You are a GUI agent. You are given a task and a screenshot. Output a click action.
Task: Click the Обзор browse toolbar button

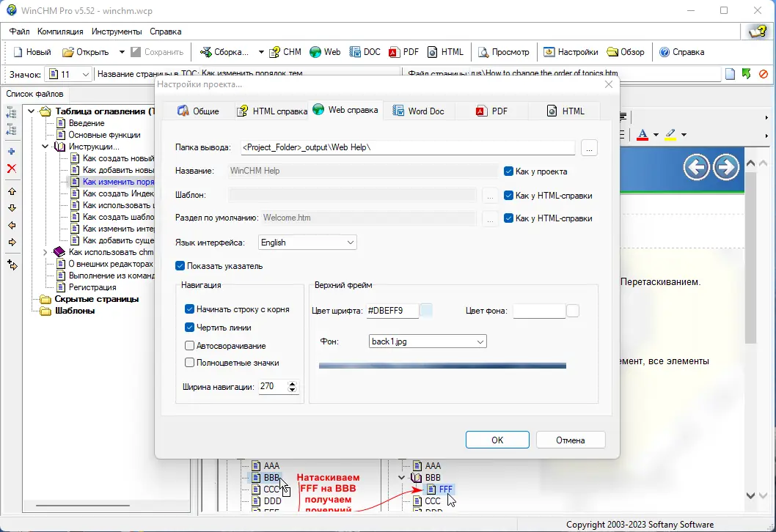pyautogui.click(x=626, y=52)
